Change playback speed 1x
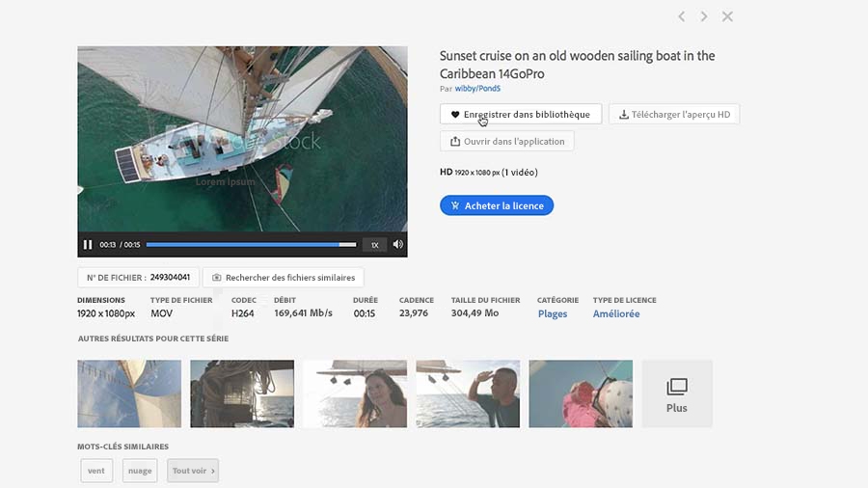Screen dimensions: 868x488 click(x=375, y=245)
